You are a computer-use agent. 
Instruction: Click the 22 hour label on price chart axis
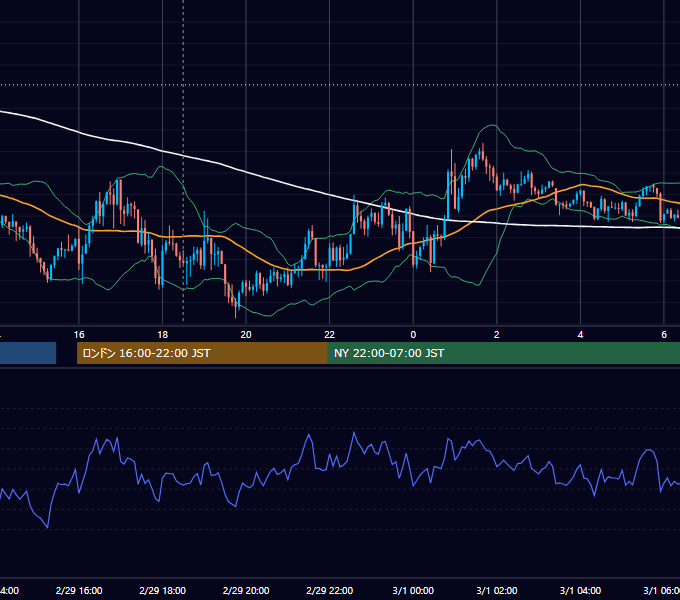(330, 335)
